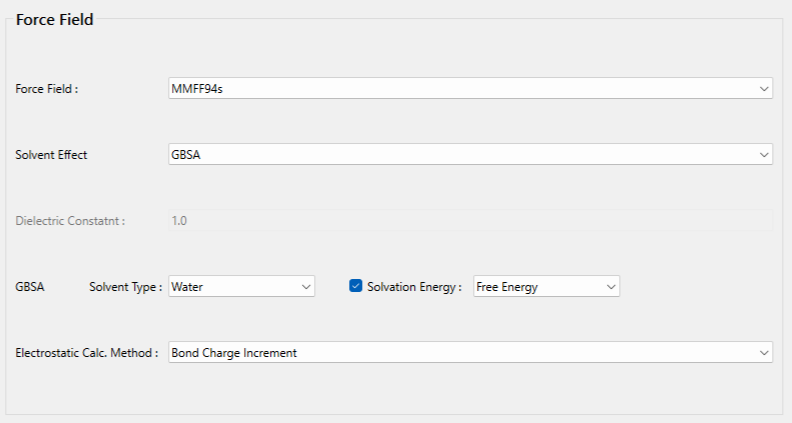Click the Water value in Solvent Type
The height and width of the screenshot is (423, 792).
[187, 287]
